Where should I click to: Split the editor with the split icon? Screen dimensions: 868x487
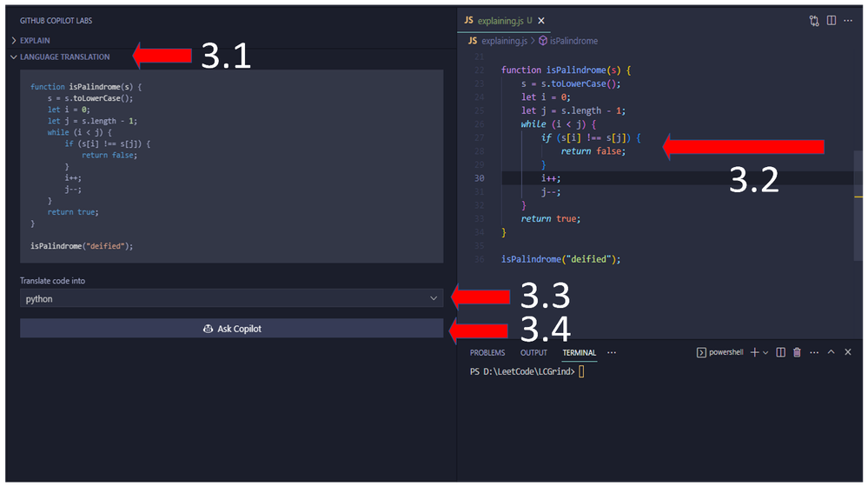[x=832, y=21]
